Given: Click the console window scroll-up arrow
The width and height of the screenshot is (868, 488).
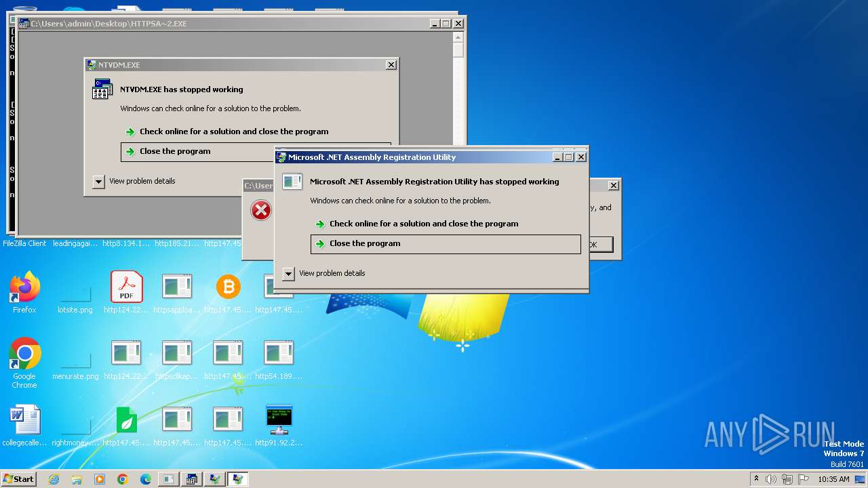Looking at the screenshot, I should coord(458,37).
